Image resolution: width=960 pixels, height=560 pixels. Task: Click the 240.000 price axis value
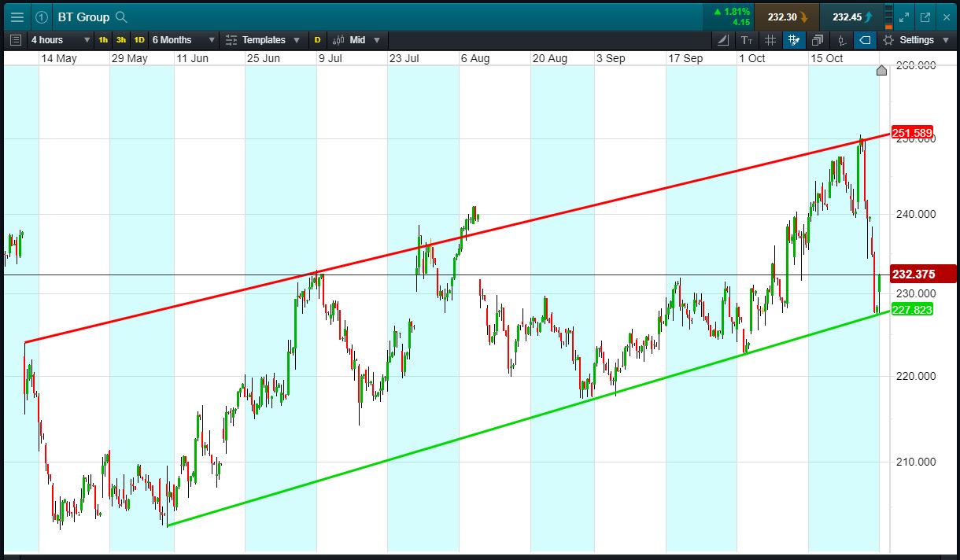pyautogui.click(x=916, y=214)
